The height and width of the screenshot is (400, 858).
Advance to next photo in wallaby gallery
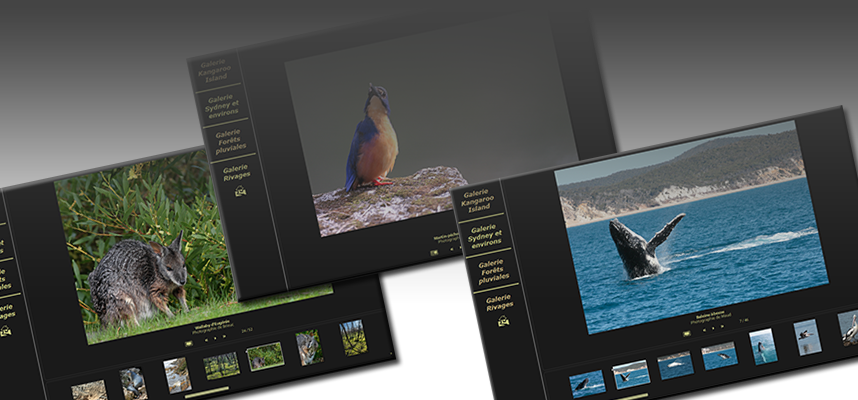[224, 337]
